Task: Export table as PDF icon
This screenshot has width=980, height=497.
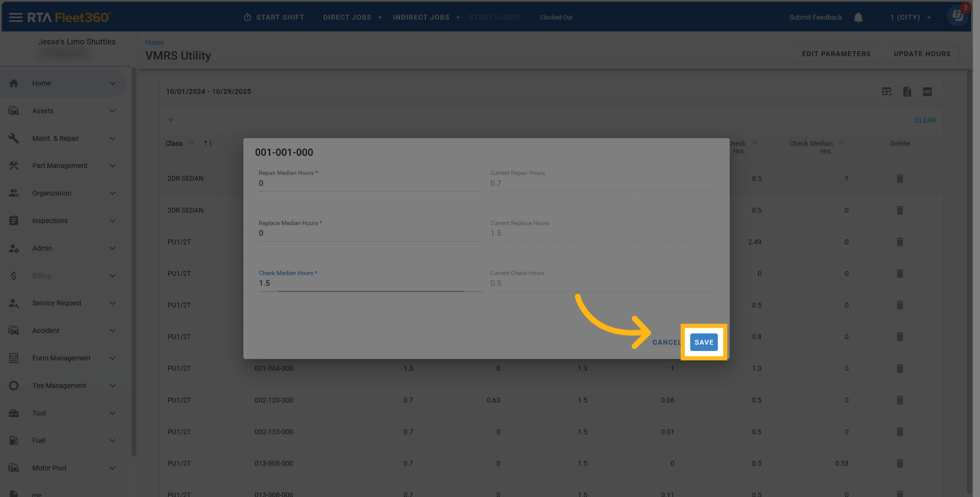Action: coord(927,92)
